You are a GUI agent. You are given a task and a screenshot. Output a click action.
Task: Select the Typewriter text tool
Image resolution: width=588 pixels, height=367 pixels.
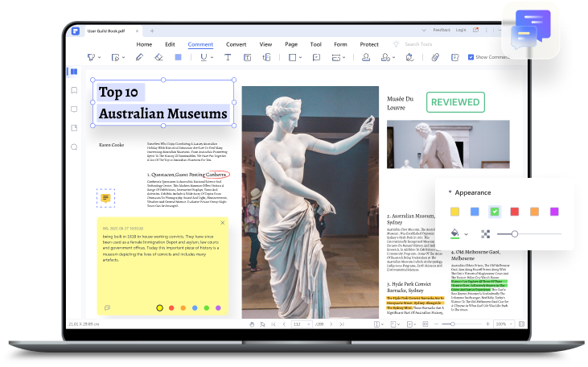point(228,57)
